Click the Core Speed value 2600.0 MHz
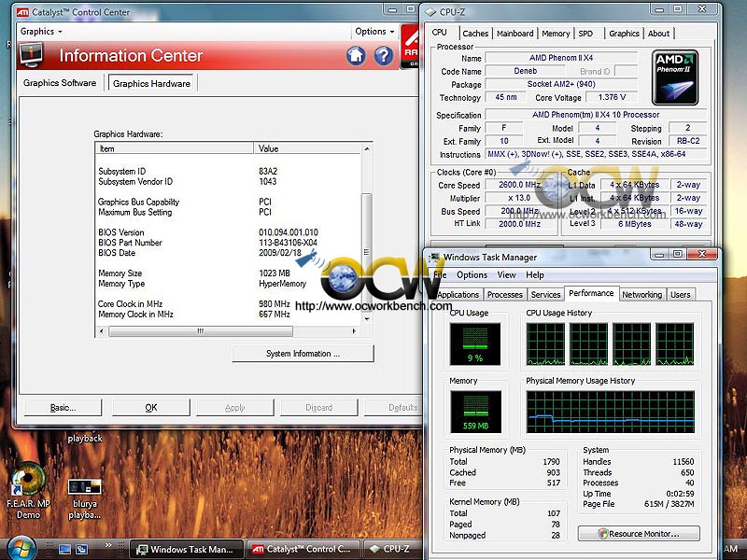 519,185
